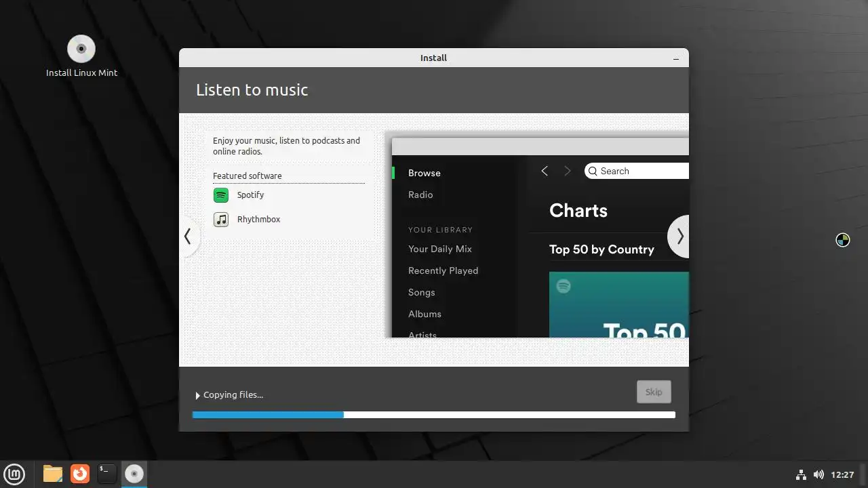The height and width of the screenshot is (488, 868).
Task: Advance to next slide with right arrow
Action: click(x=679, y=236)
